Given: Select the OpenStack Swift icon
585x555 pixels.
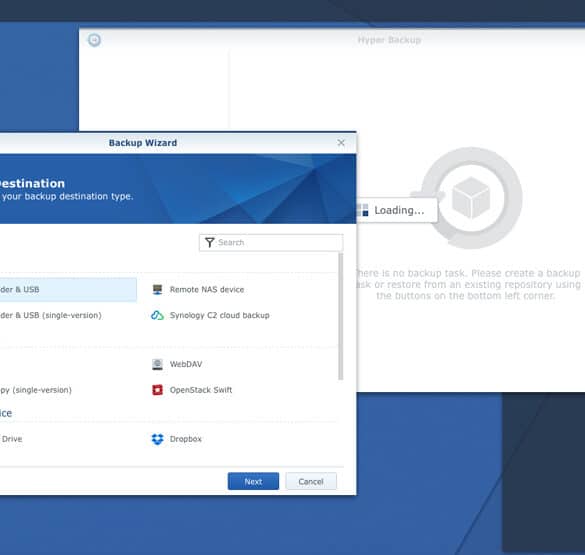Looking at the screenshot, I should [x=157, y=390].
